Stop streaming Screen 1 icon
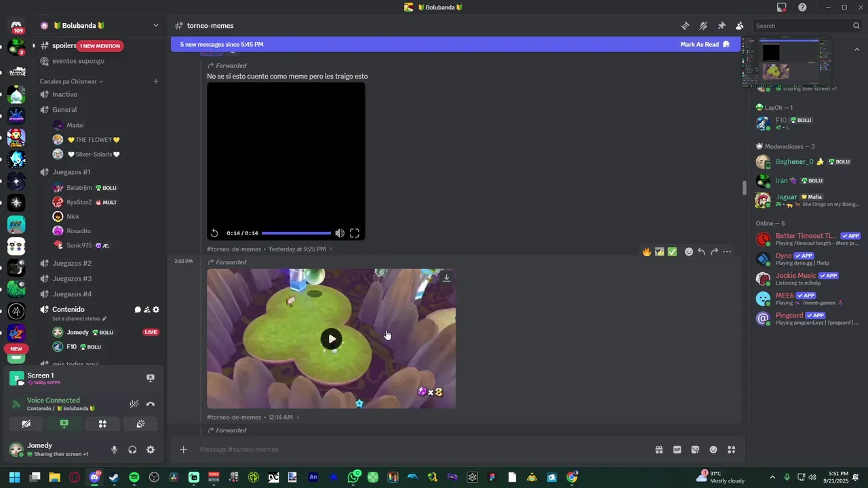This screenshot has height=488, width=868. [x=151, y=378]
